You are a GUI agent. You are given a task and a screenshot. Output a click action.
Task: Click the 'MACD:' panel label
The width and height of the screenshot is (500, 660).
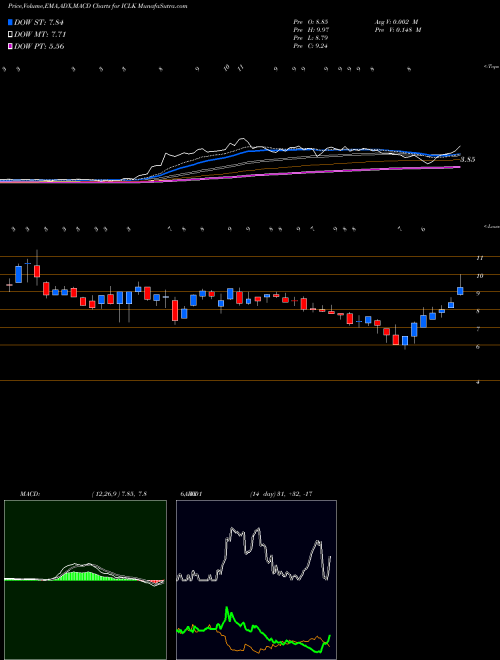(29, 494)
